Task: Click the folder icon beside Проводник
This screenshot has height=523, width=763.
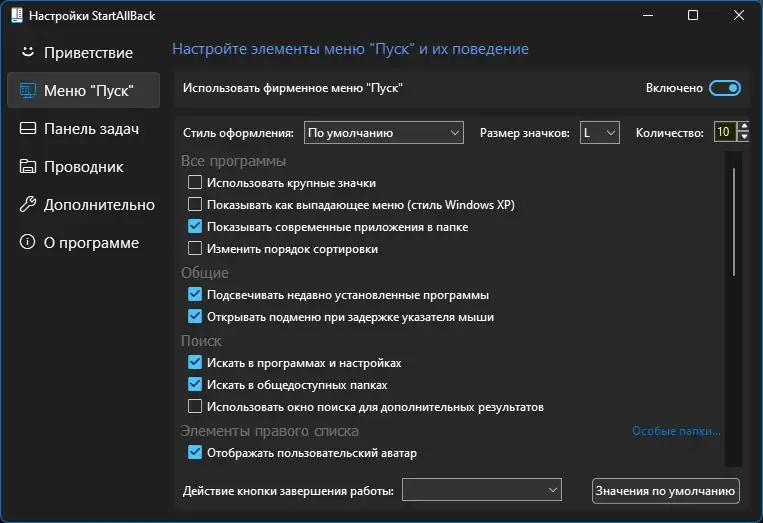Action: pos(28,166)
